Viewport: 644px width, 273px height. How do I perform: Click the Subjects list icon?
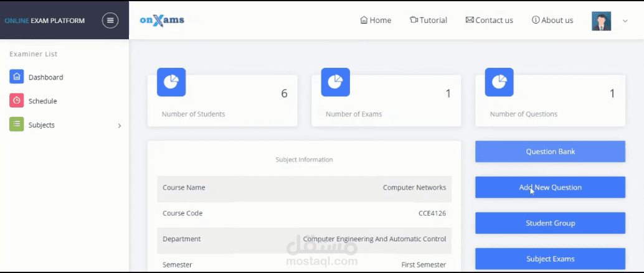coord(17,124)
